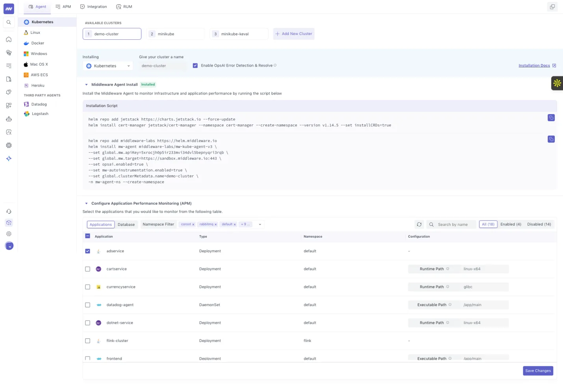Screen dimensions: 563x392
Task: Copy the mw-agent helm install script
Action: click(x=551, y=139)
